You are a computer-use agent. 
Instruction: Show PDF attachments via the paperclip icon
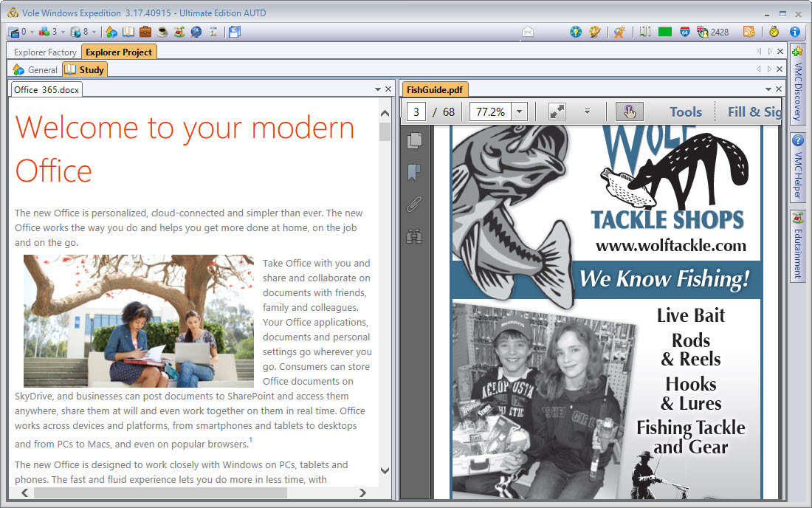tap(414, 205)
